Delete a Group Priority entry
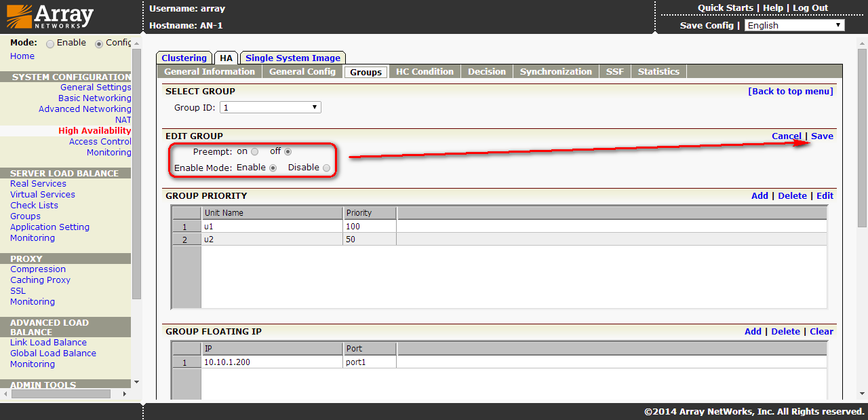Image resolution: width=868 pixels, height=420 pixels. (792, 195)
